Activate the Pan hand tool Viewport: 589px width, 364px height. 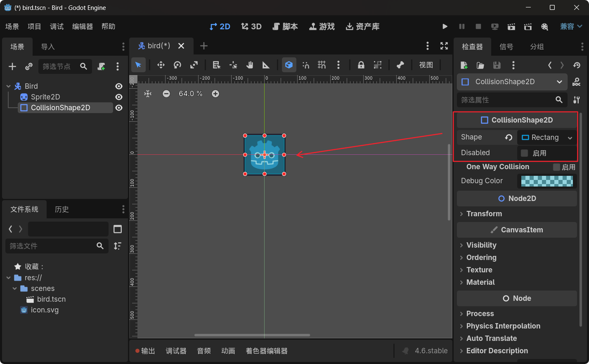click(x=250, y=65)
